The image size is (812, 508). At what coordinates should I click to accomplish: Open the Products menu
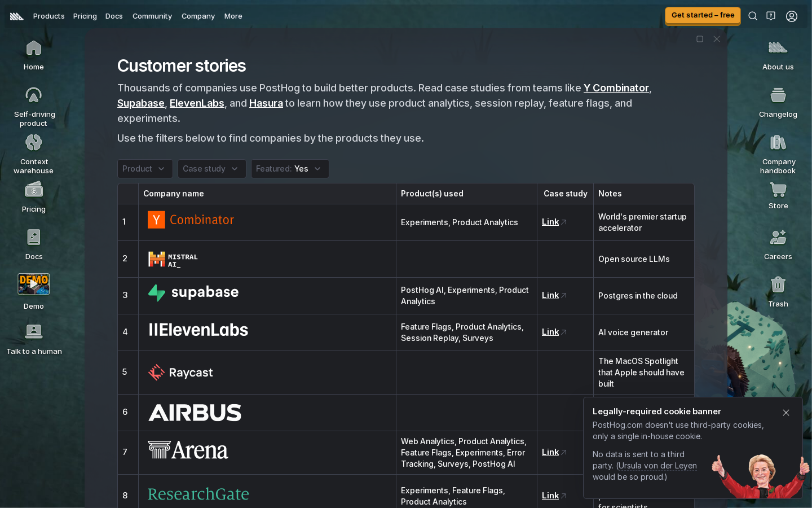[48, 16]
